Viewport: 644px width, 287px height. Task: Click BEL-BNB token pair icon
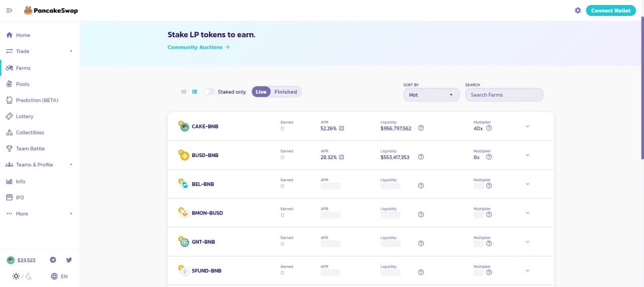(184, 184)
